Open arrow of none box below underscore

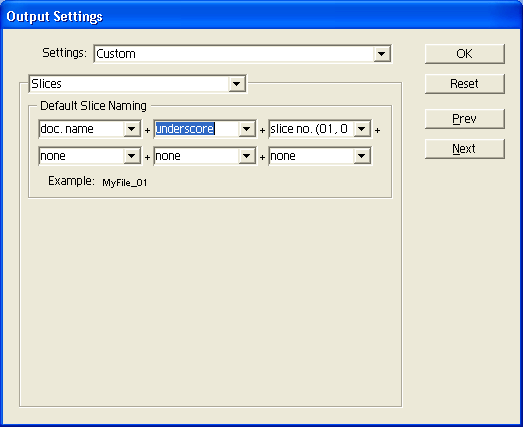(246, 156)
